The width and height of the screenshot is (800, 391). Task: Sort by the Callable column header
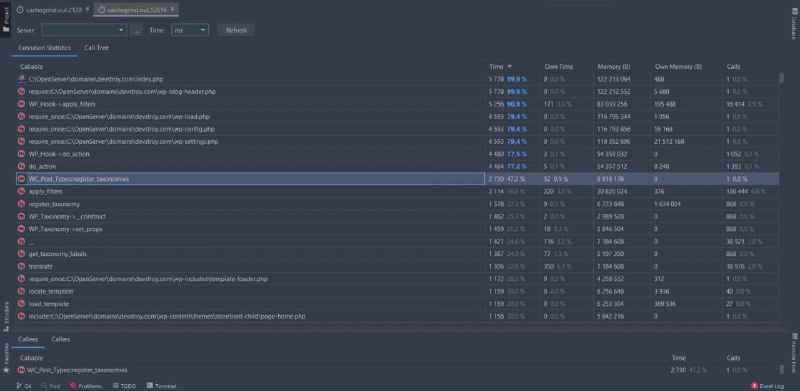[31, 67]
